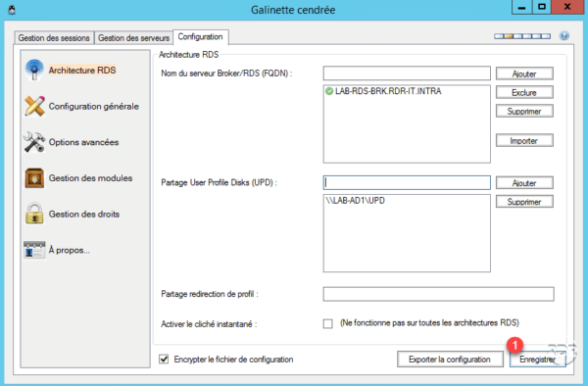Click Supprimer under the Exclure button

(524, 112)
